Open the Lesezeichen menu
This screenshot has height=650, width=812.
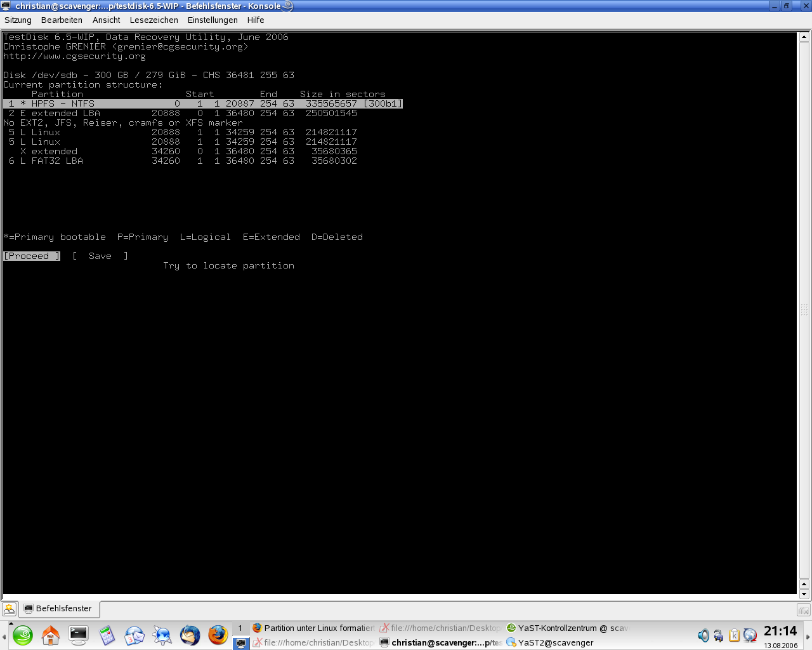point(154,20)
